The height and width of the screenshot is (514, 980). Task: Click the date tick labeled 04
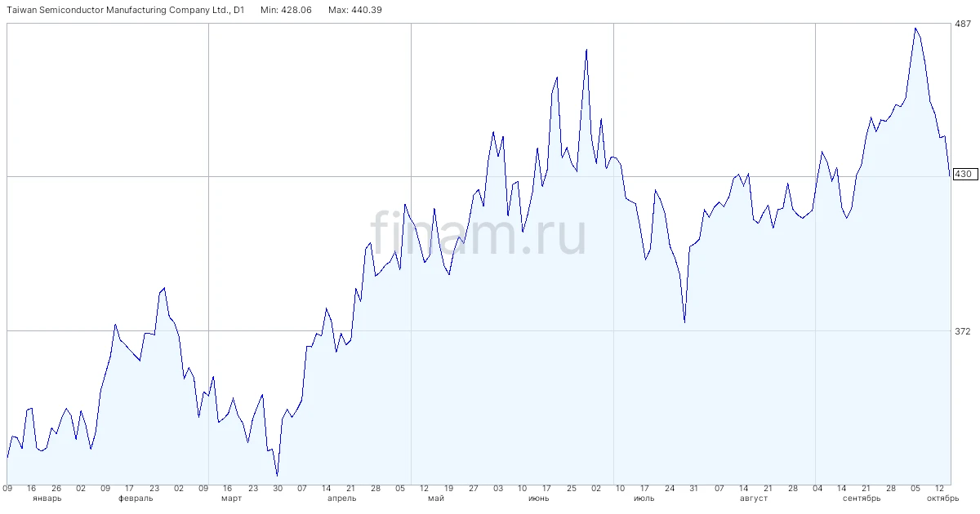point(817,488)
